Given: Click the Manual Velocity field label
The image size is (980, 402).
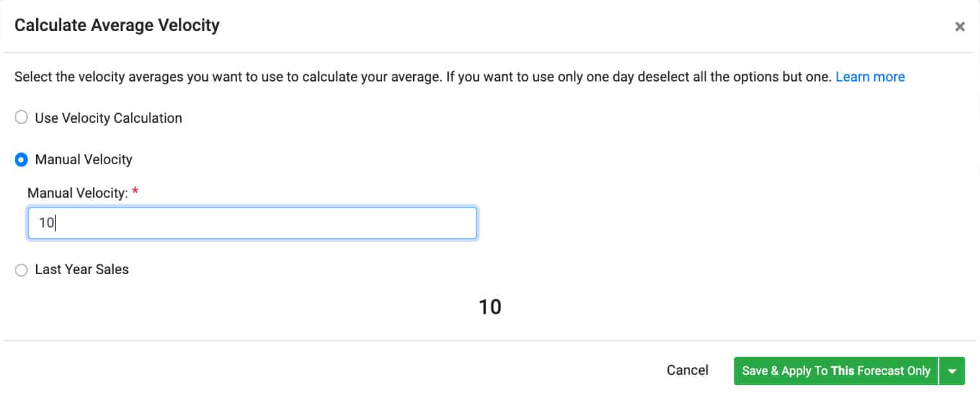Looking at the screenshot, I should [x=77, y=193].
